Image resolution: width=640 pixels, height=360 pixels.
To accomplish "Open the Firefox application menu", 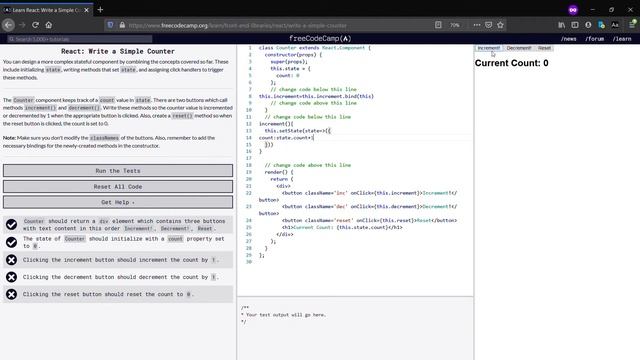I will [x=632, y=25].
